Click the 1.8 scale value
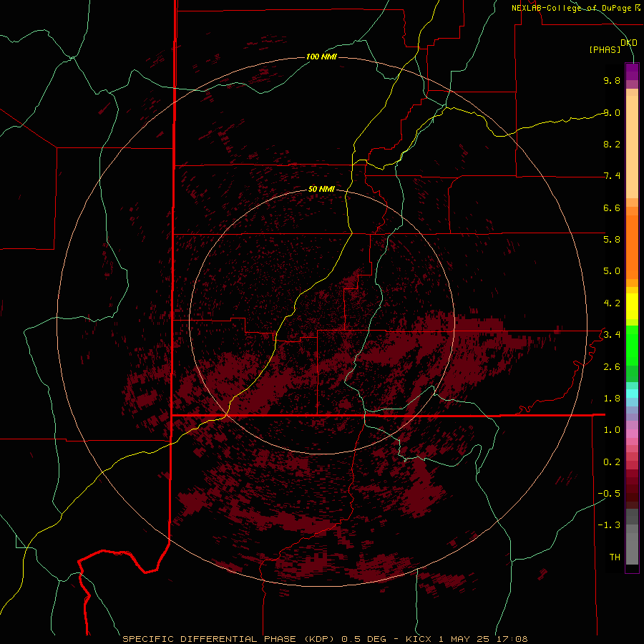 [612, 399]
